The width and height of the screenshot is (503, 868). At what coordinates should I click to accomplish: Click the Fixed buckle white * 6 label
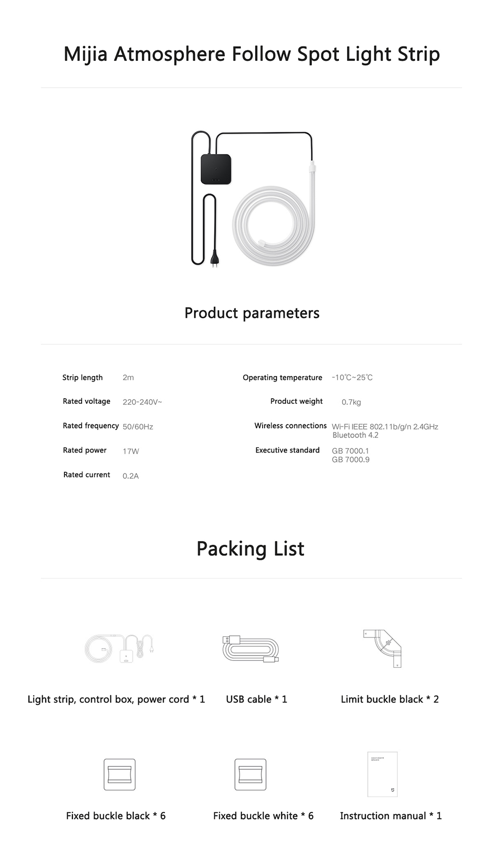pos(263,816)
